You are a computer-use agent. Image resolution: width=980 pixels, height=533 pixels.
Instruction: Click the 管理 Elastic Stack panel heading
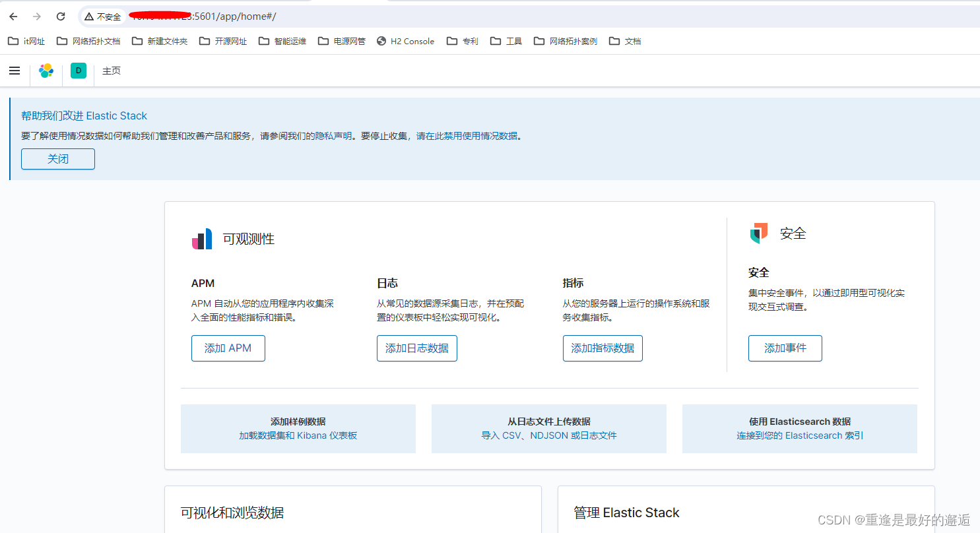(x=626, y=513)
